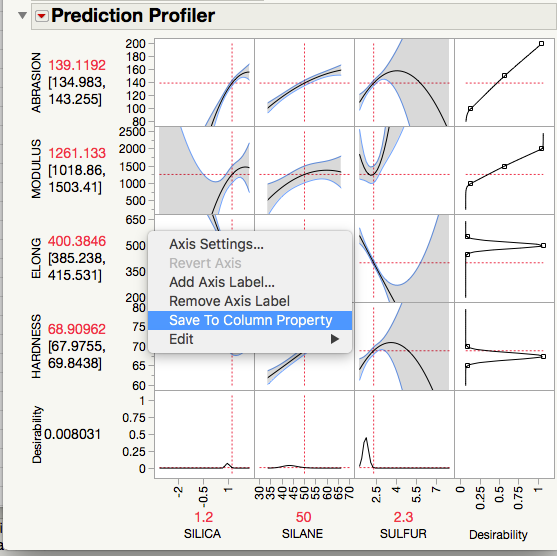Viewport: 557px width, 556px height.
Task: Click the HARDNESS response label
Action: coord(36,346)
